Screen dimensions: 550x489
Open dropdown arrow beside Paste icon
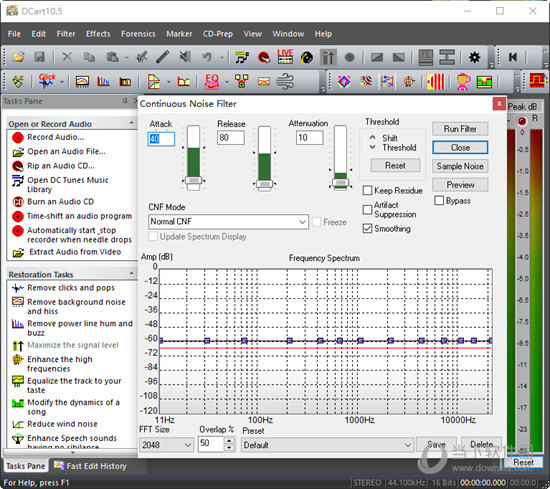pyautogui.click(x=126, y=57)
